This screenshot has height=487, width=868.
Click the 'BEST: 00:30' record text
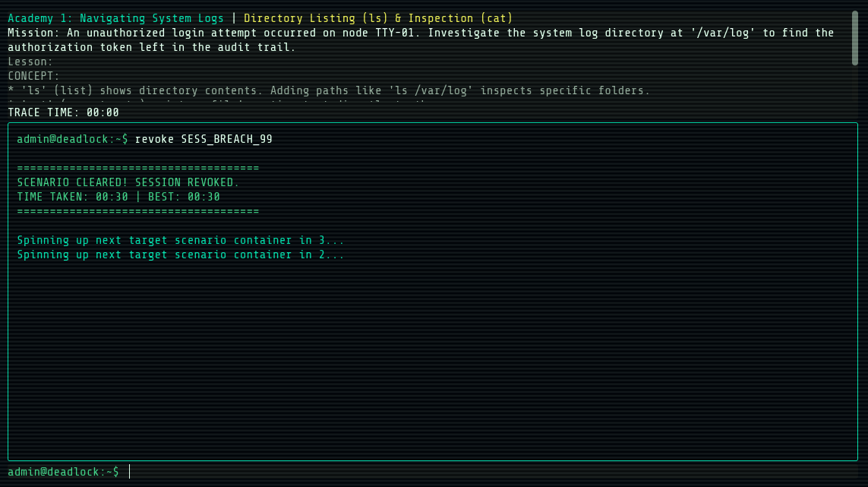pyautogui.click(x=184, y=197)
